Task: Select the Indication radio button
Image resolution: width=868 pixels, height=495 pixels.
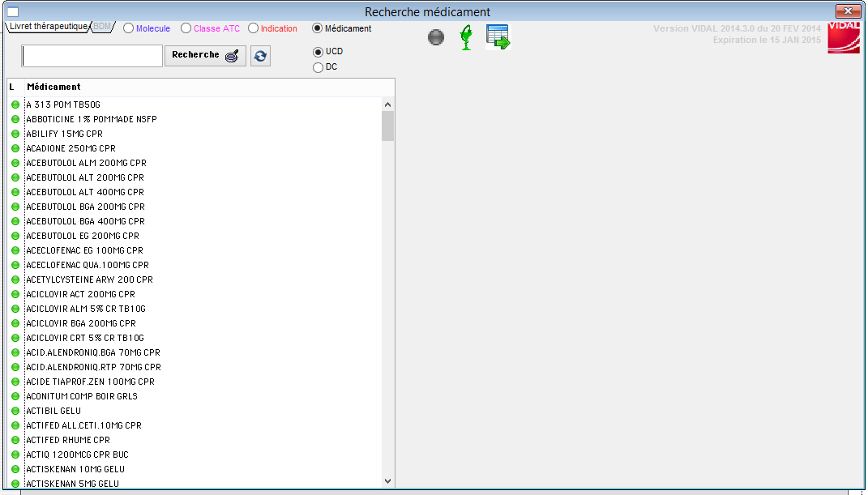Action: click(x=253, y=28)
